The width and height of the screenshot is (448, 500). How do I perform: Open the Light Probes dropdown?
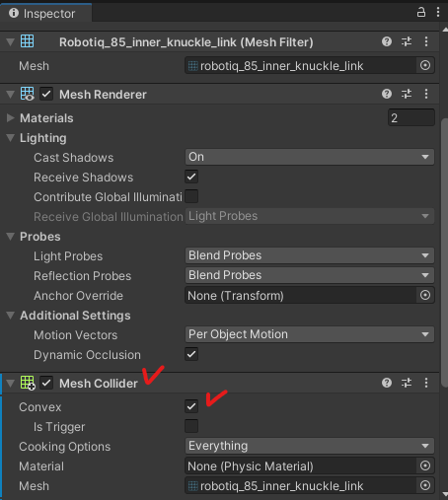coord(310,255)
